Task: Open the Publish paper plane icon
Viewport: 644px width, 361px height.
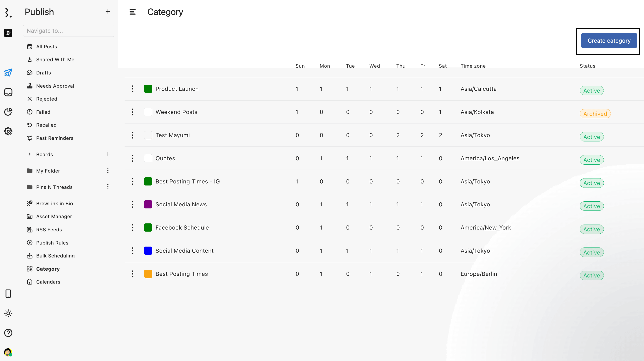Action: [8, 73]
